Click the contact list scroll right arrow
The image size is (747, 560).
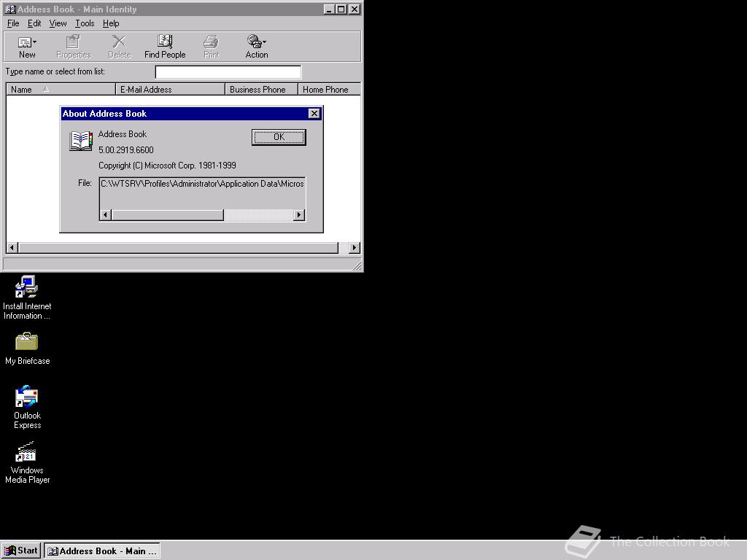tap(354, 248)
